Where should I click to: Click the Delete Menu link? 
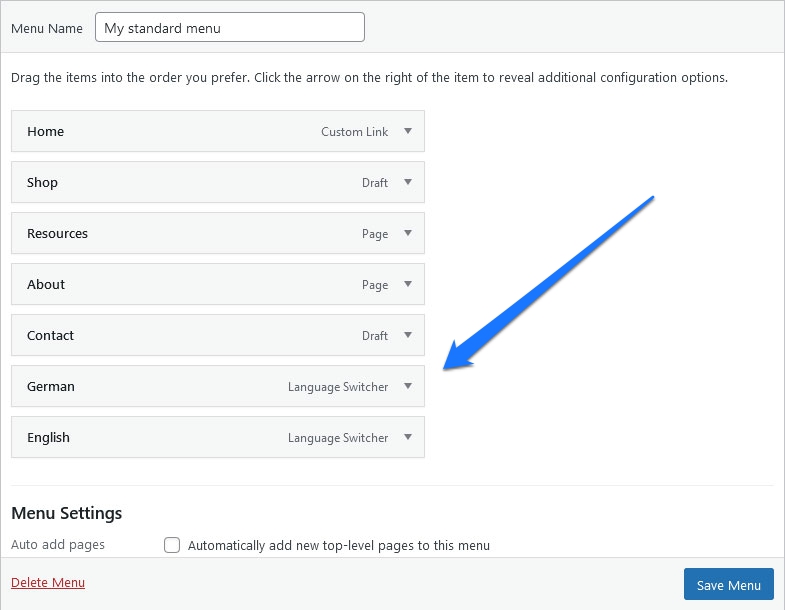coord(48,582)
